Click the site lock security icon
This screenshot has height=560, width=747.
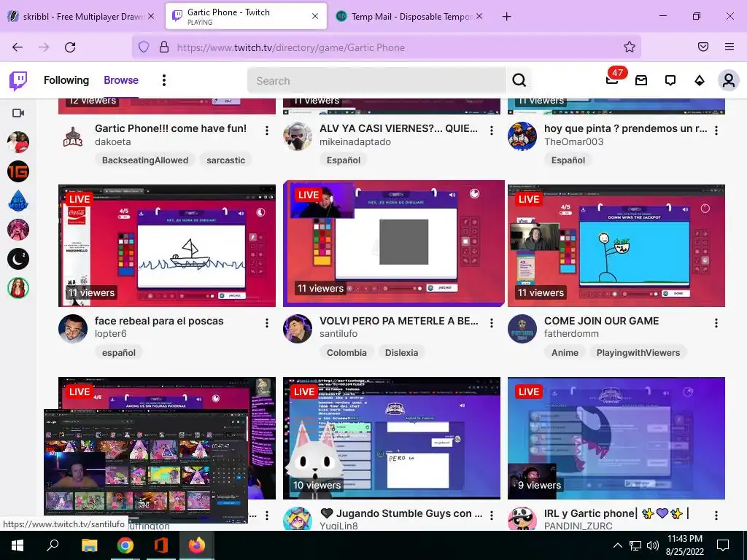point(164,47)
